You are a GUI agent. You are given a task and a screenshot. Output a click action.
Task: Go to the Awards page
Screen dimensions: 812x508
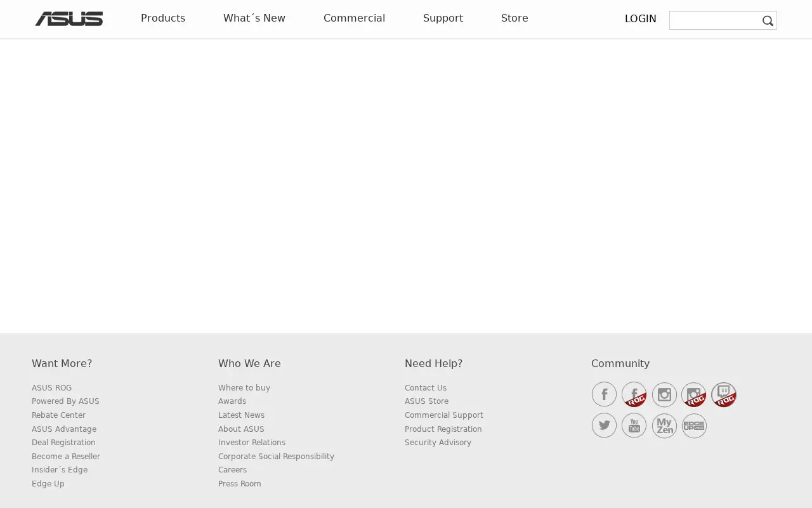(x=232, y=401)
